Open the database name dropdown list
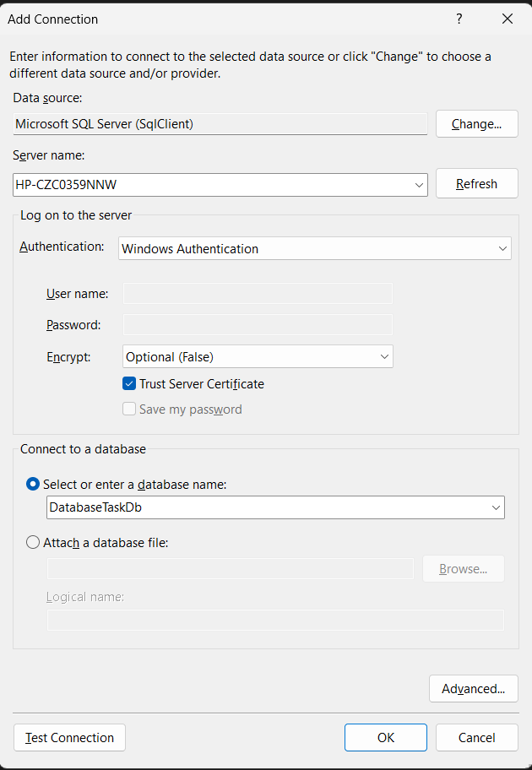Screen dimensions: 532x770 pos(496,507)
